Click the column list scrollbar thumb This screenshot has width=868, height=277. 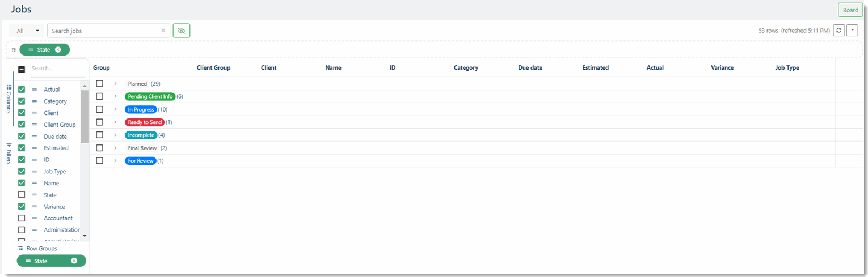[85, 116]
